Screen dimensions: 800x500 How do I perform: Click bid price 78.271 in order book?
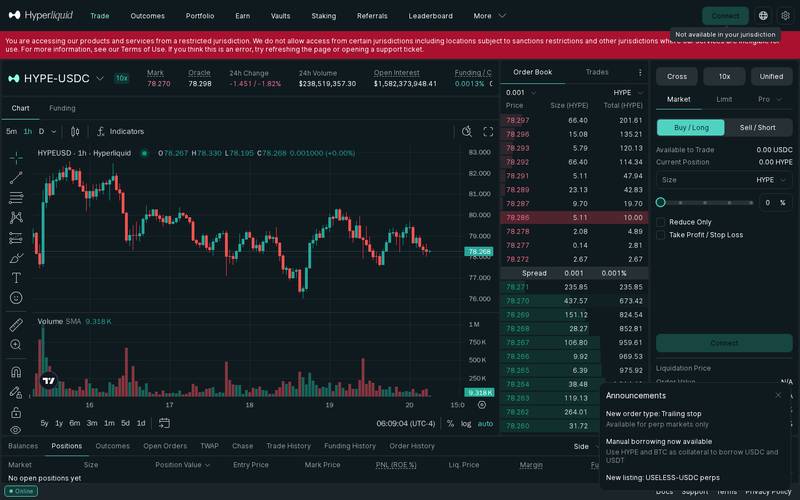point(517,287)
